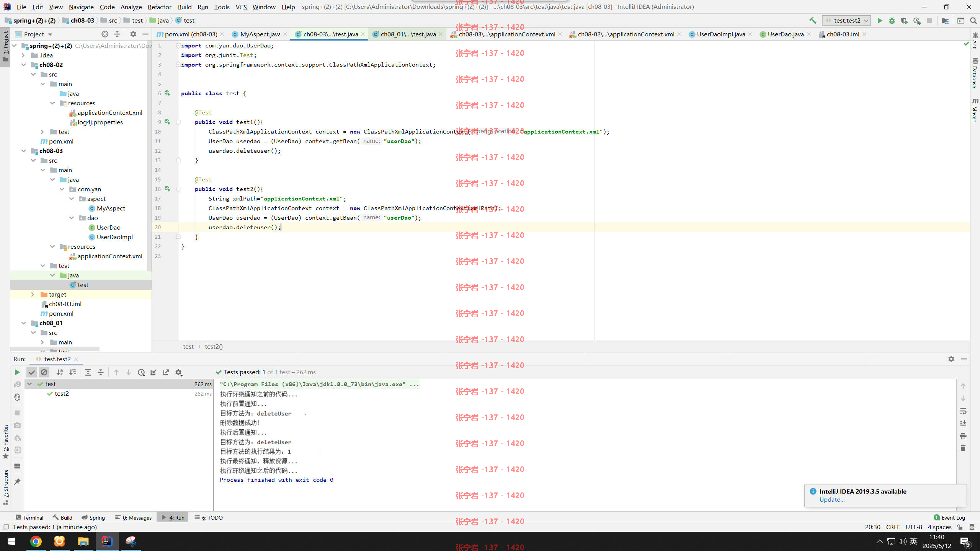Viewport: 980px width, 551px height.
Task: Click export test results icon
Action: 166,372
